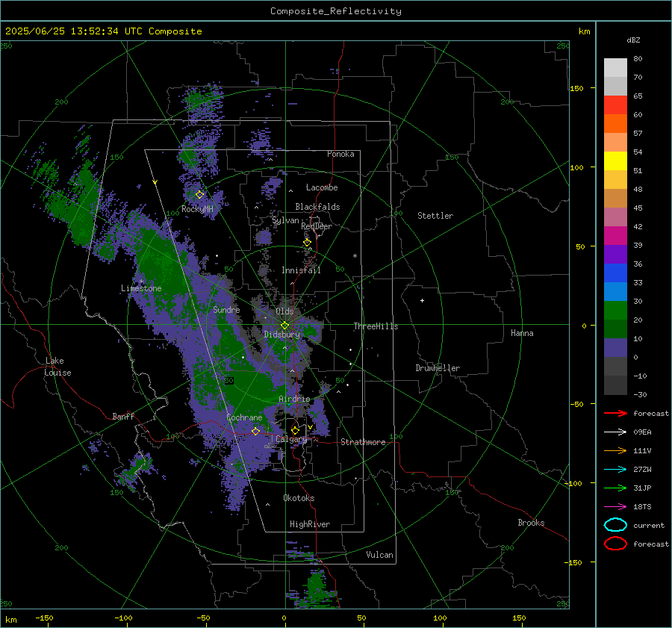Click the yellow diamond marker above Calgary

pos(295,430)
